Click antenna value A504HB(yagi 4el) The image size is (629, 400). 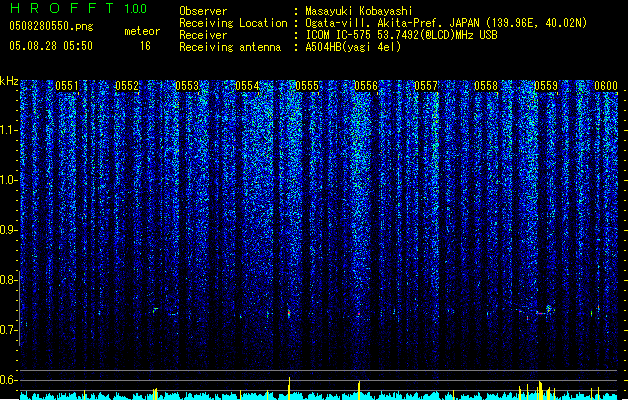click(353, 47)
